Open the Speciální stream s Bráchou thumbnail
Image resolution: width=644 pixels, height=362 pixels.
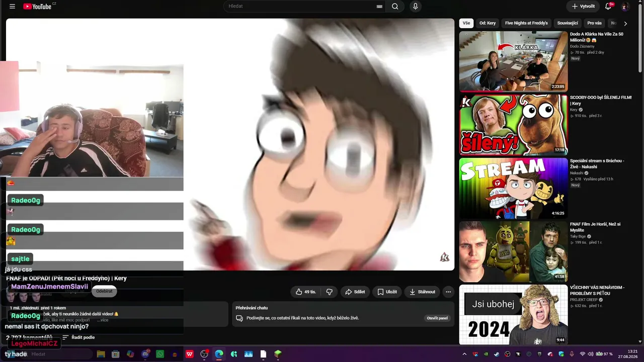[x=513, y=188]
